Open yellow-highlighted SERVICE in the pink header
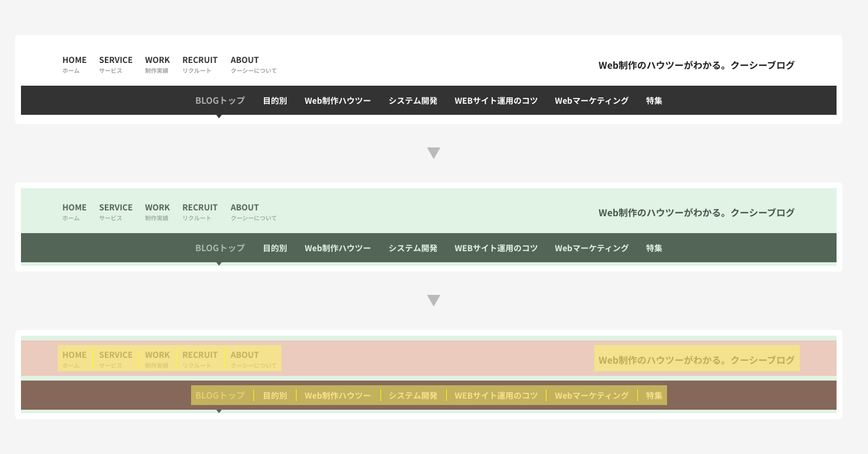The height and width of the screenshot is (454, 868). 115,358
